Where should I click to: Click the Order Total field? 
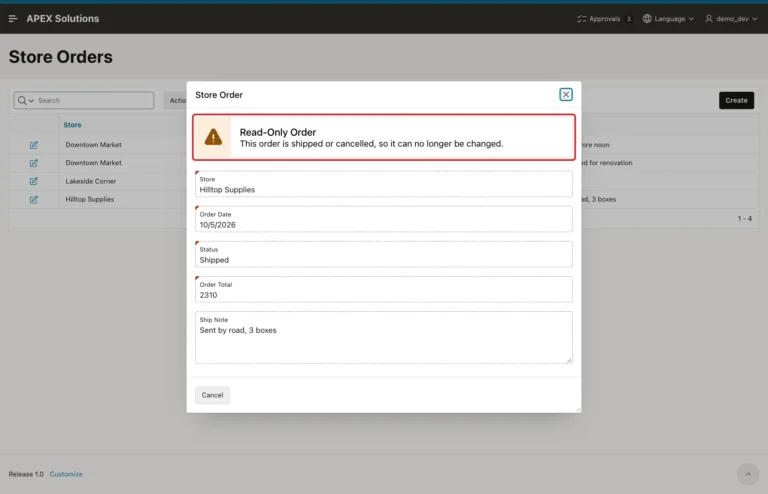(x=384, y=290)
